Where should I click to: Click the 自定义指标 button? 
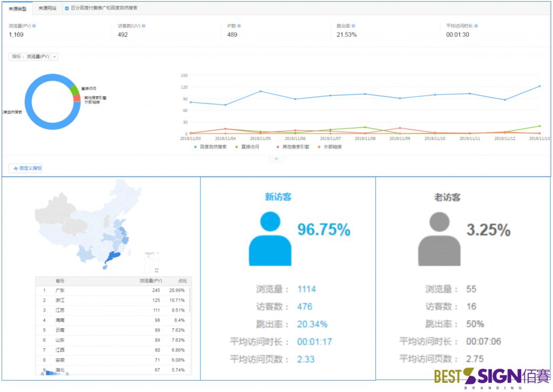point(25,168)
